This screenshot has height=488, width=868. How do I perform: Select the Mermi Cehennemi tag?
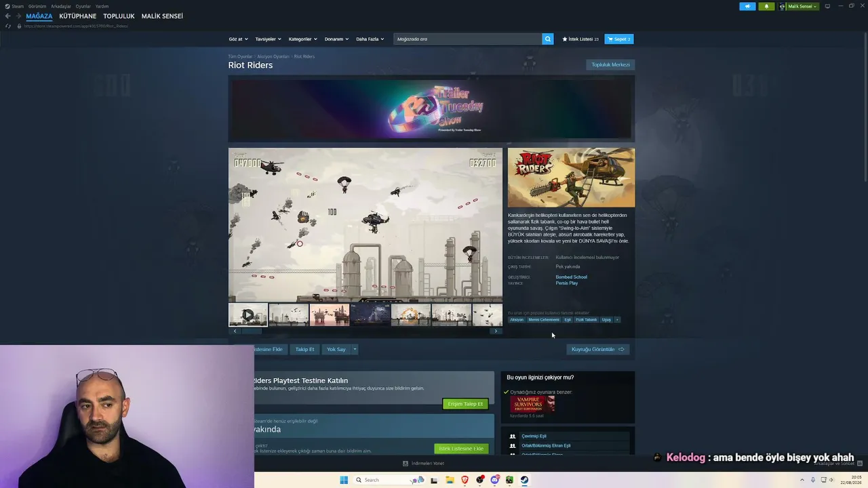[x=544, y=319]
